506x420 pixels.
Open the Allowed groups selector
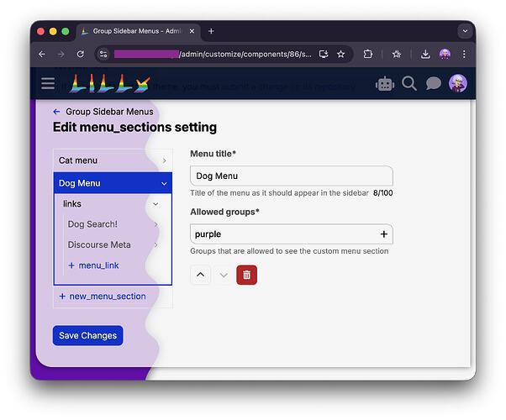pyautogui.click(x=292, y=234)
